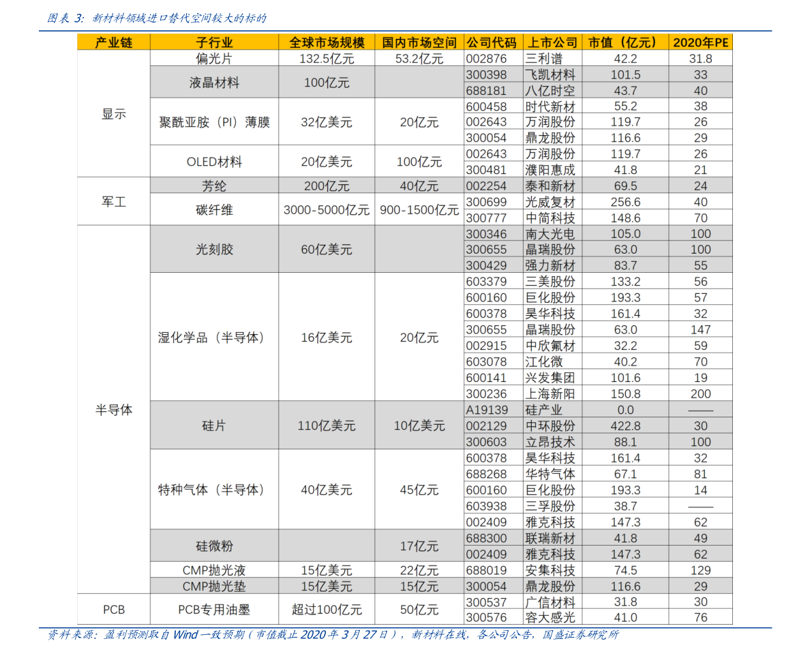Screen dimensions: 812x654
Task: Click the 3000-5000亿元 market size cell
Action: coord(327,210)
